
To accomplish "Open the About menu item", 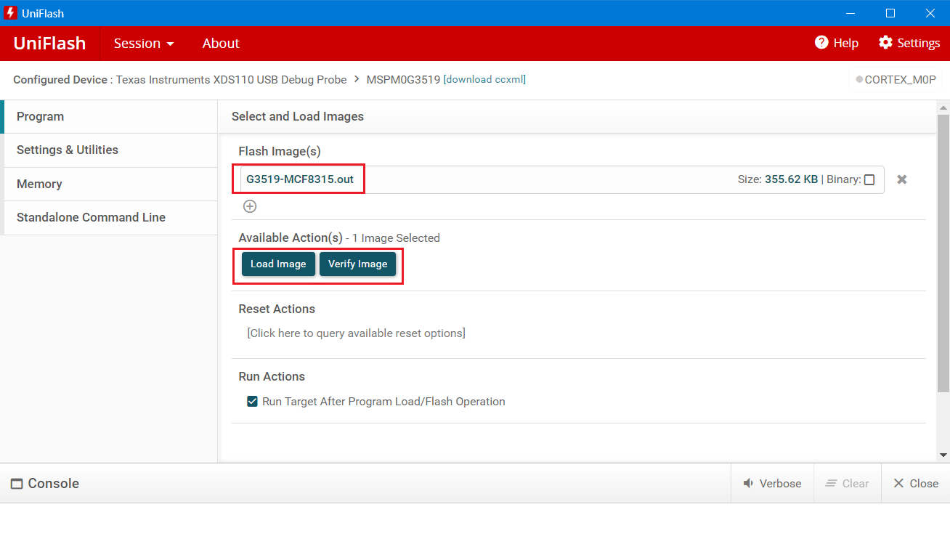I will coord(221,44).
